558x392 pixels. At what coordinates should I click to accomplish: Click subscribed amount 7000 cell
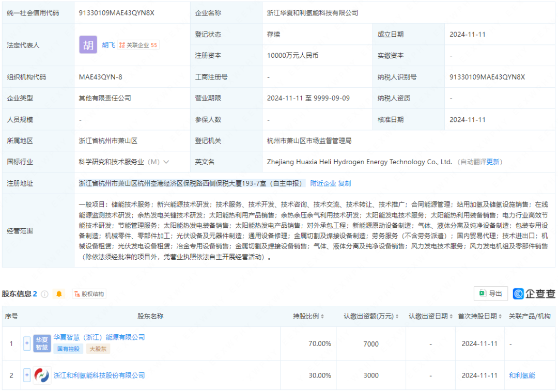pyautogui.click(x=371, y=344)
